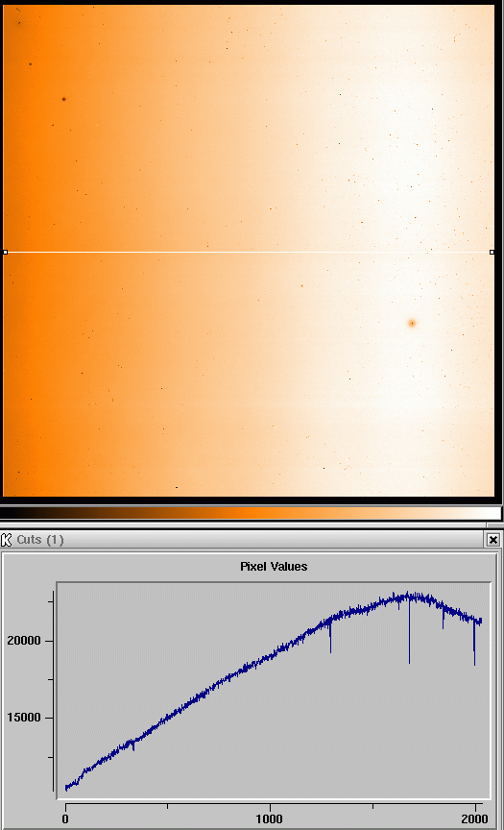Screen dimensions: 504x830
Task: Open the K window menu icon
Action: (7, 540)
